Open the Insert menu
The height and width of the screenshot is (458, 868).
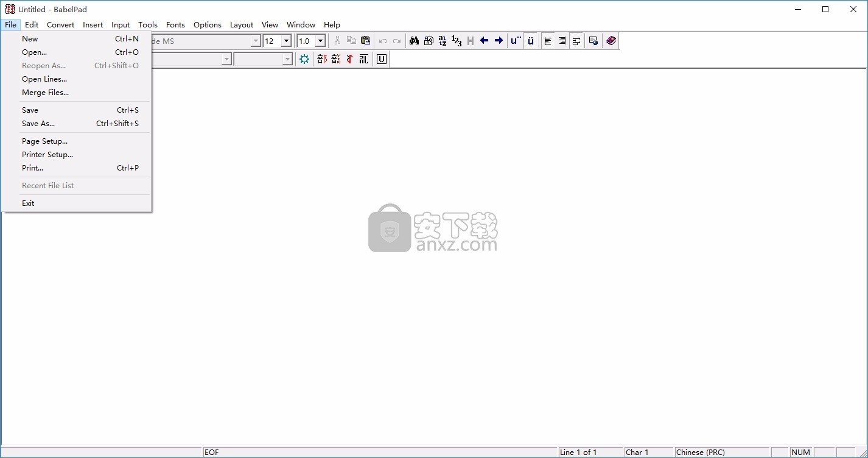pos(93,25)
